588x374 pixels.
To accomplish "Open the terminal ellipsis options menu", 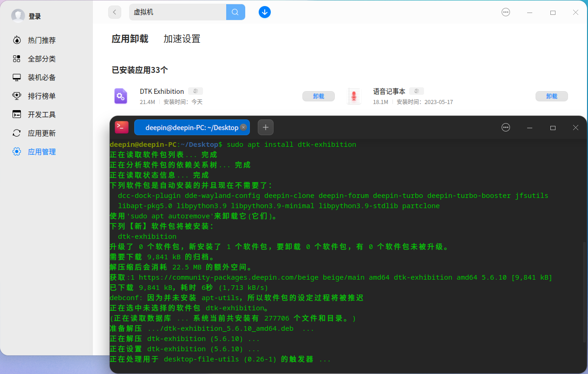I will point(505,127).
